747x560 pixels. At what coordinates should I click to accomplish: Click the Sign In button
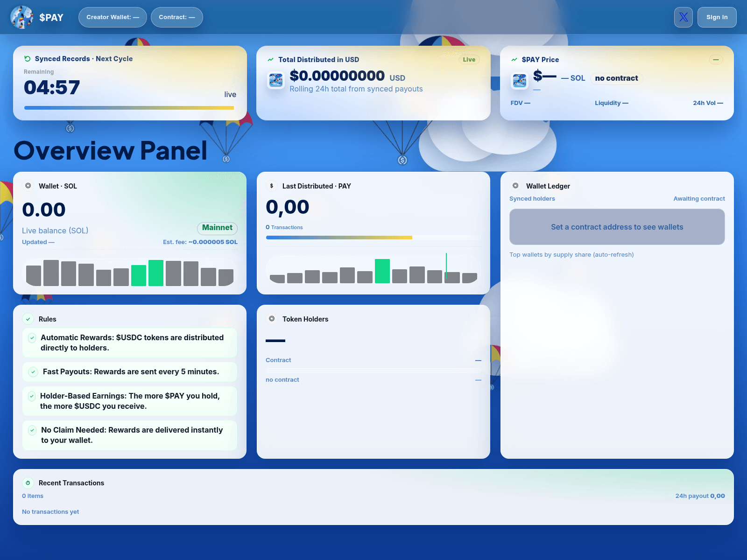coord(717,17)
